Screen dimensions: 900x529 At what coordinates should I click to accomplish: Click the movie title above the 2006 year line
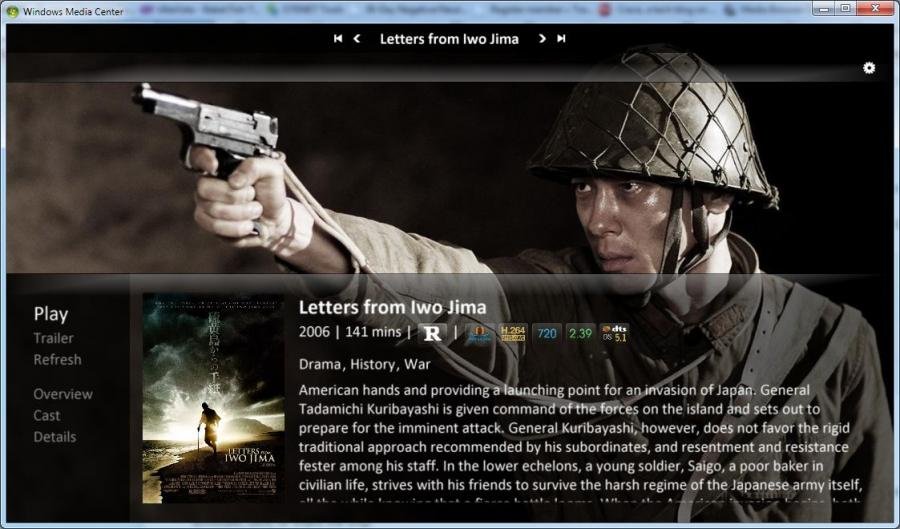click(392, 308)
